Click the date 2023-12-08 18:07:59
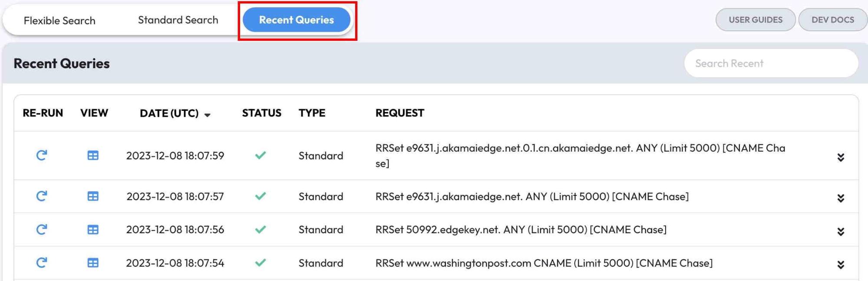 pos(175,155)
